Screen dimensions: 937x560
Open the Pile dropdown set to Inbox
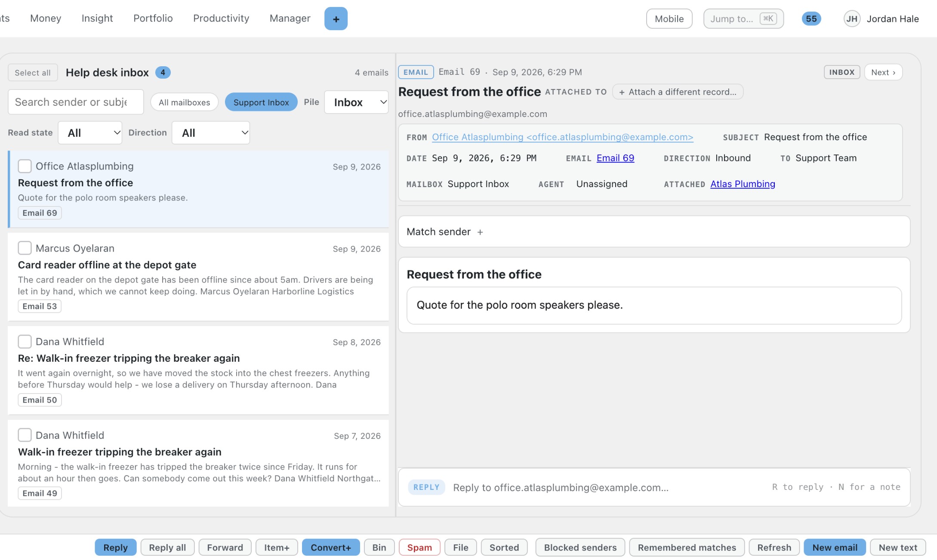tap(356, 102)
